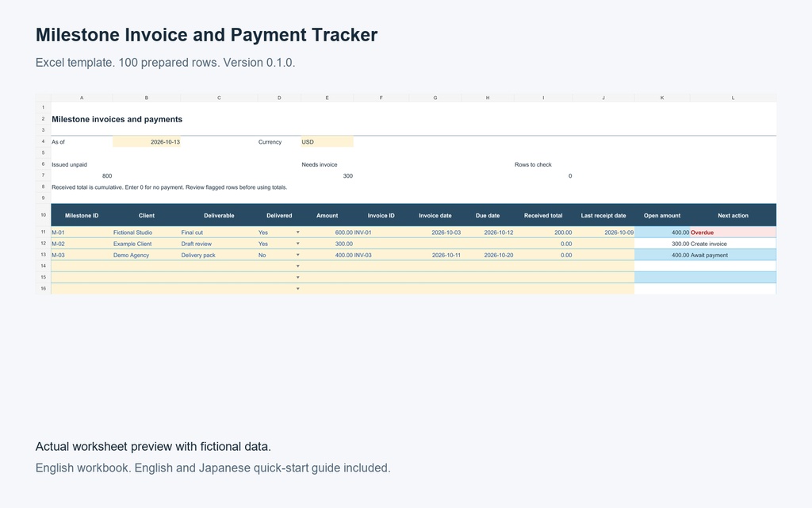Image resolution: width=812 pixels, height=508 pixels.
Task: Select the Overdue next action cell
Action: pos(733,233)
